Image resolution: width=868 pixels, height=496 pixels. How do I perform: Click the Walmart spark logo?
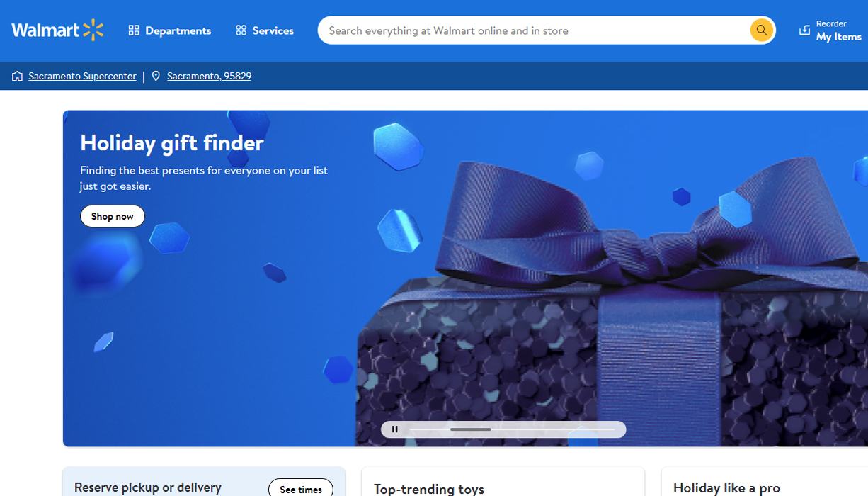coord(93,30)
